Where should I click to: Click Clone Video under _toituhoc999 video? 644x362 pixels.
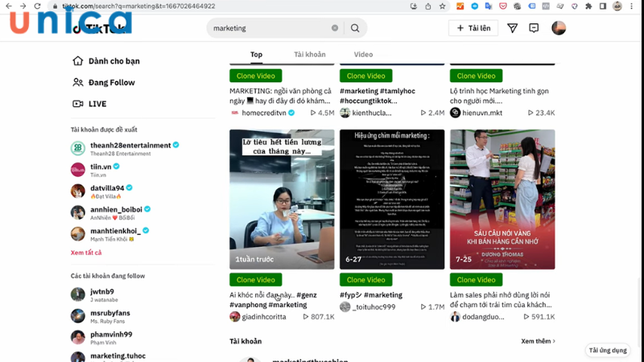tap(366, 279)
